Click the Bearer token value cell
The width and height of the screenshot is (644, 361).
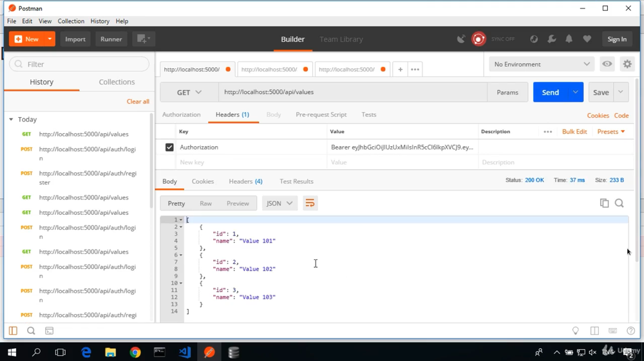[402, 147]
